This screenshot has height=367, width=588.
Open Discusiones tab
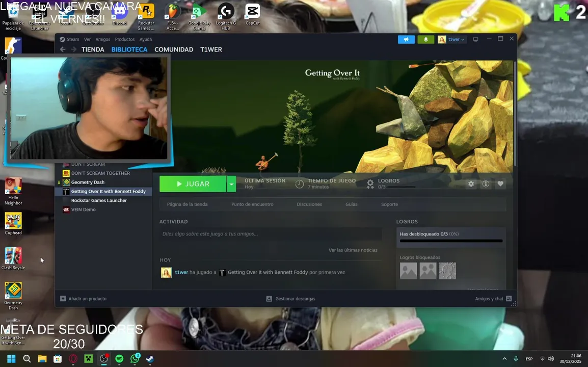pyautogui.click(x=309, y=204)
